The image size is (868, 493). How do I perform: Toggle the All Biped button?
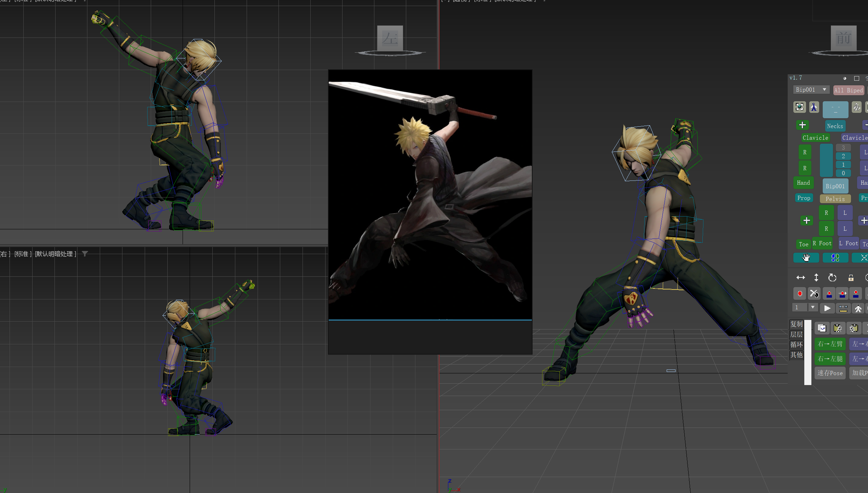pos(849,90)
